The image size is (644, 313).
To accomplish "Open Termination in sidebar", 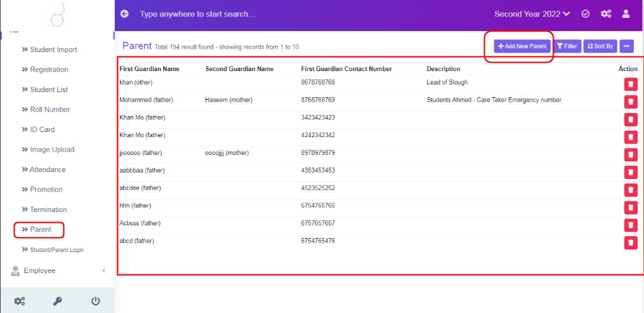I will click(44, 210).
